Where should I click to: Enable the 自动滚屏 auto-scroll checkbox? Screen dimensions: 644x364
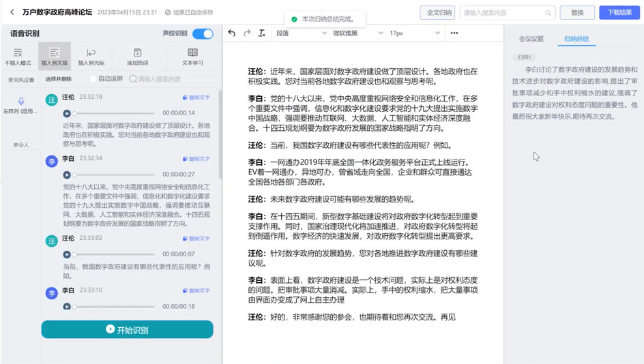[x=93, y=79]
